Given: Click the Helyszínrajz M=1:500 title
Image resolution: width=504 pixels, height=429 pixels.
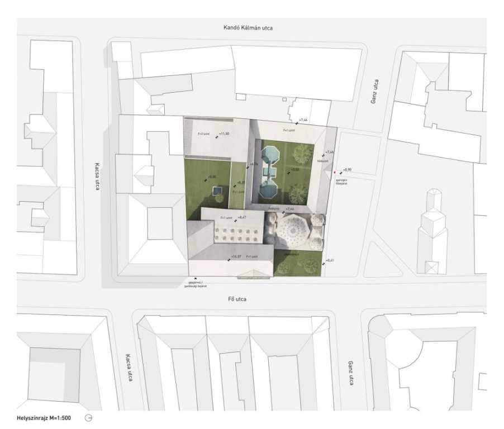Looking at the screenshot, I should (x=44, y=418).
